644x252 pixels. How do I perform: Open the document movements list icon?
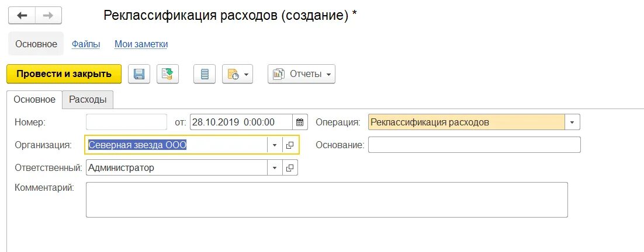click(x=205, y=74)
